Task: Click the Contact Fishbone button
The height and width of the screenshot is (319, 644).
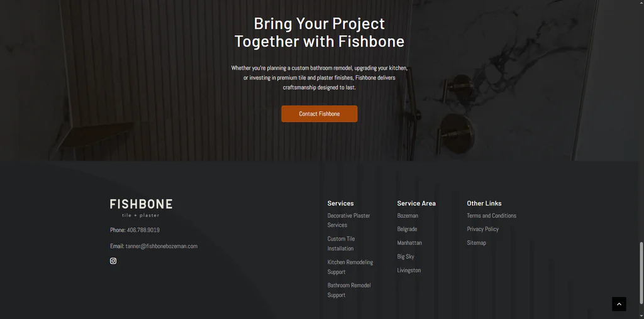Action: 319,114
